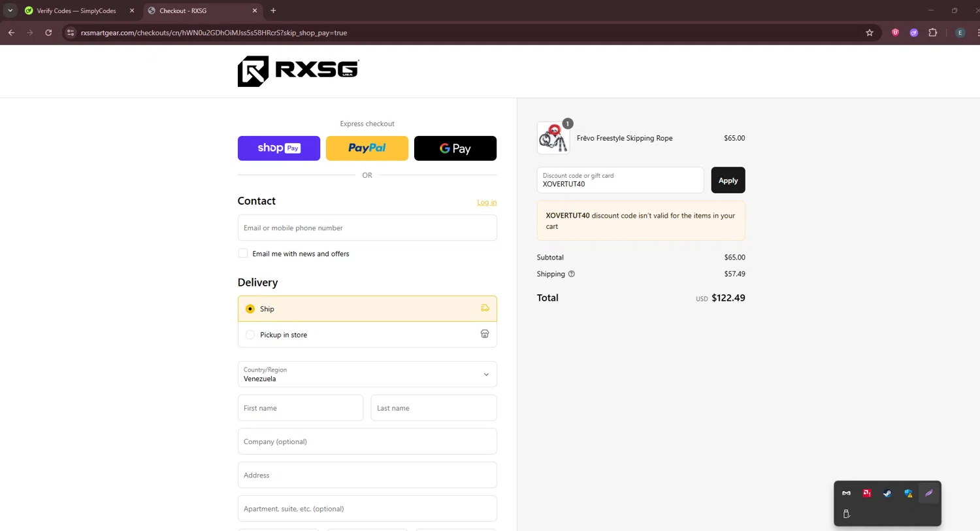
Task: View site information icon in address bar
Action: click(x=71, y=33)
